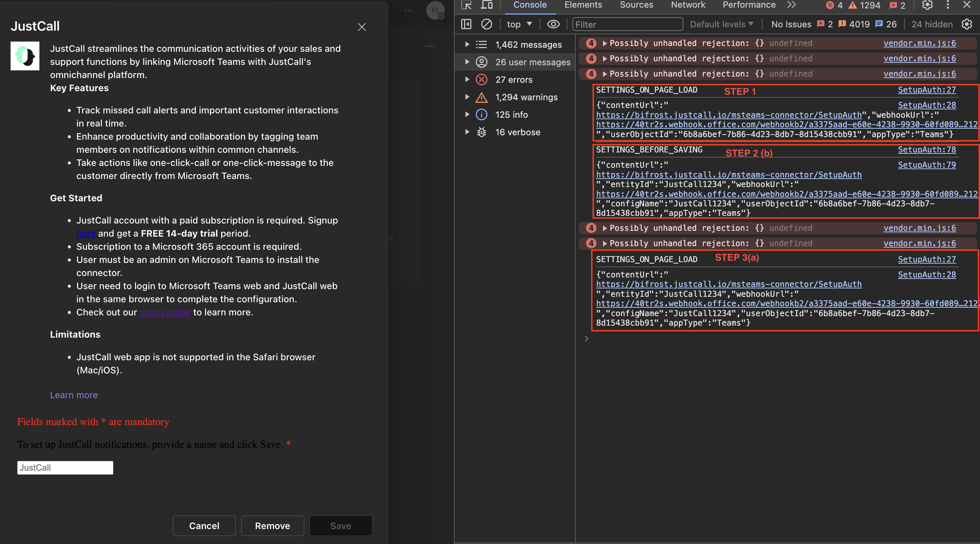The width and height of the screenshot is (980, 544).
Task: Switch to the Sources tab
Action: (636, 5)
